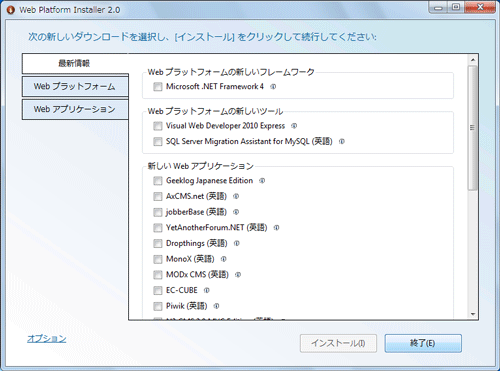The height and width of the screenshot is (371, 500).
Task: Show info for AxCMS.net
Action: click(x=236, y=196)
